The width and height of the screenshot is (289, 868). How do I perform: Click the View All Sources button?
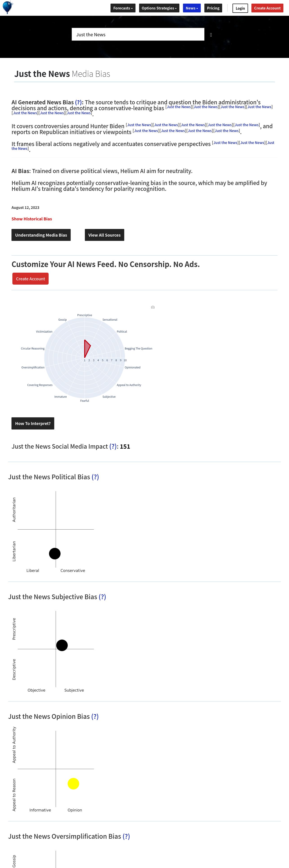click(x=104, y=235)
